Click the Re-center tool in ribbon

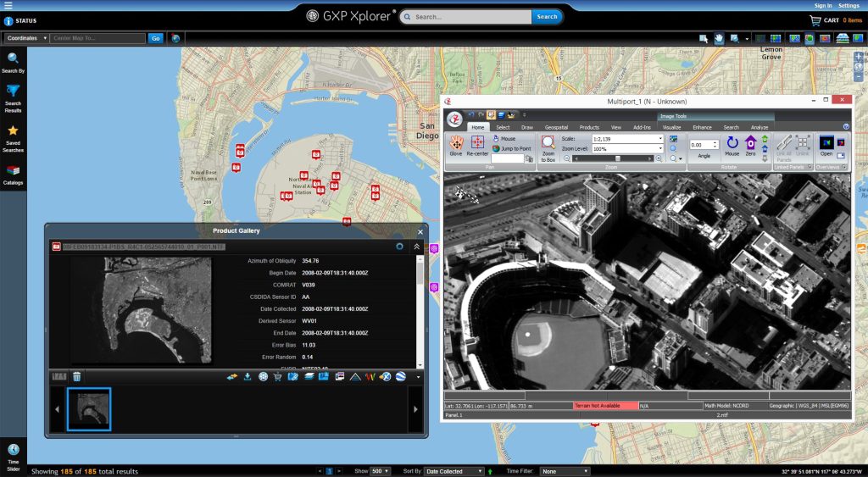pyautogui.click(x=477, y=145)
